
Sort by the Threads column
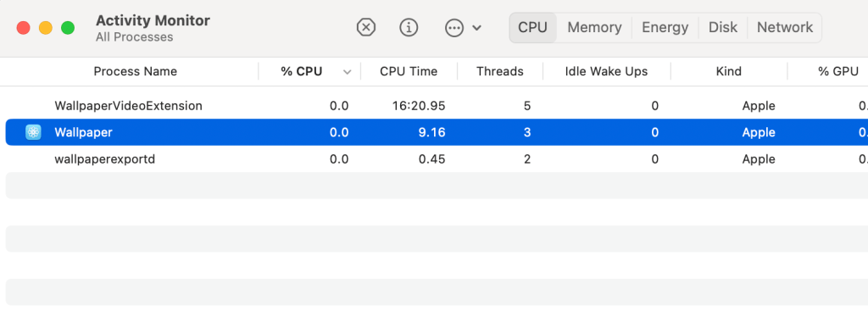coord(500,71)
